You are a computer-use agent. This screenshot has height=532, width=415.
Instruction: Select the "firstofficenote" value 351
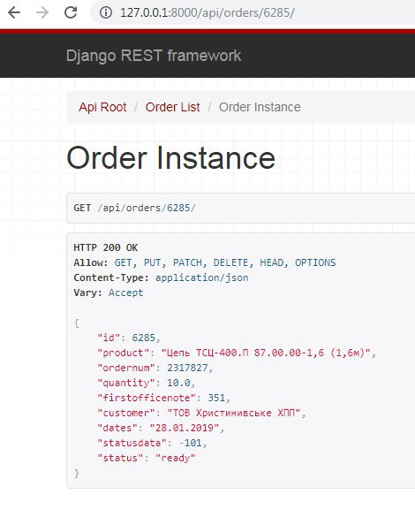(216, 398)
